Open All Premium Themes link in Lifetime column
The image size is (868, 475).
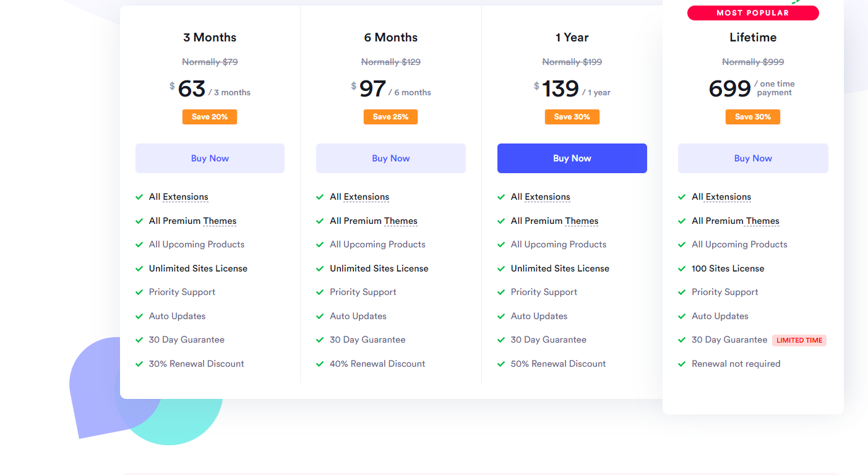tap(736, 221)
